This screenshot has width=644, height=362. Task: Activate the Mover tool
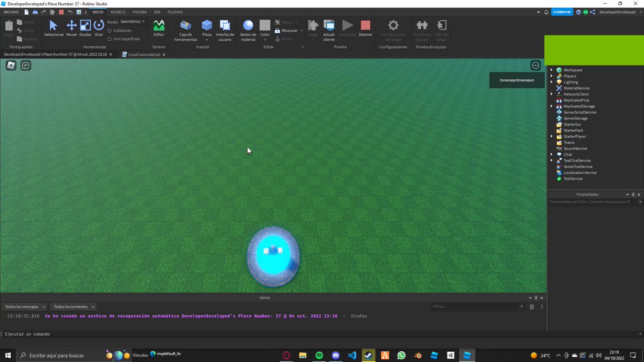click(71, 28)
